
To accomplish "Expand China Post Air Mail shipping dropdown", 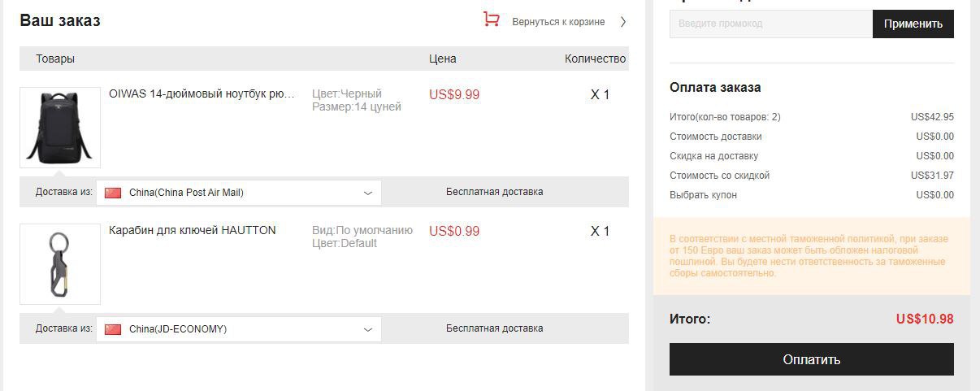I will (x=239, y=193).
